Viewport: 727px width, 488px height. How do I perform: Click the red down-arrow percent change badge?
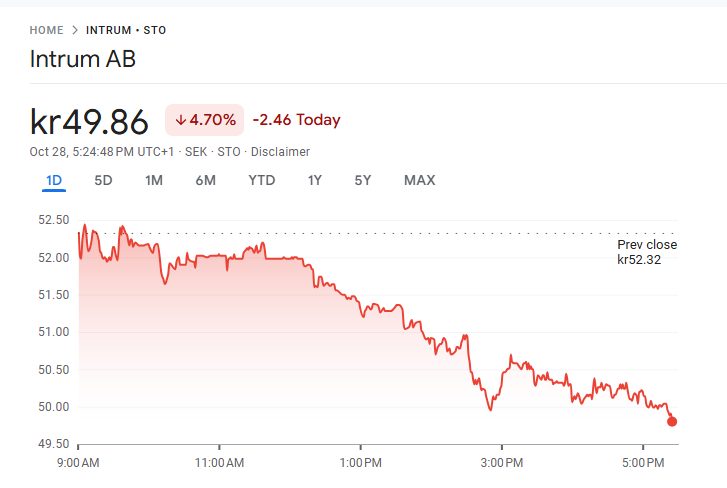[205, 120]
